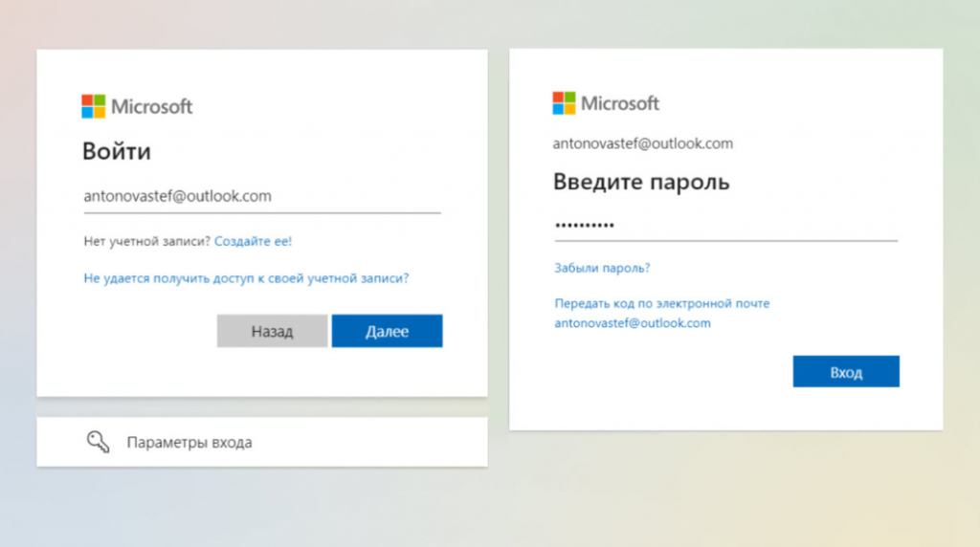Open the account access help link
The image size is (980, 547).
[246, 278]
